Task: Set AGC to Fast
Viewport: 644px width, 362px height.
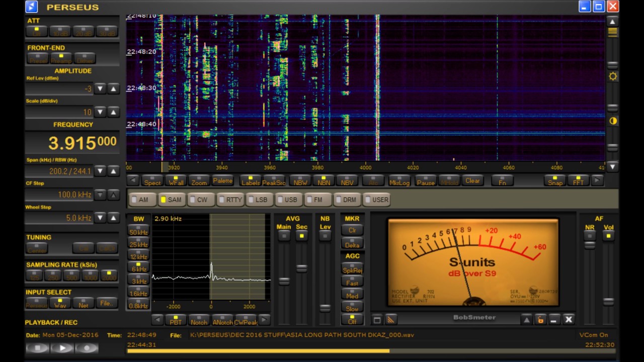Action: 352,282
